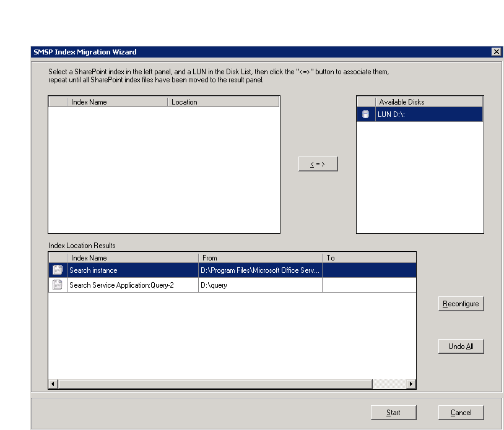Click the D:\query From cell

pos(260,285)
